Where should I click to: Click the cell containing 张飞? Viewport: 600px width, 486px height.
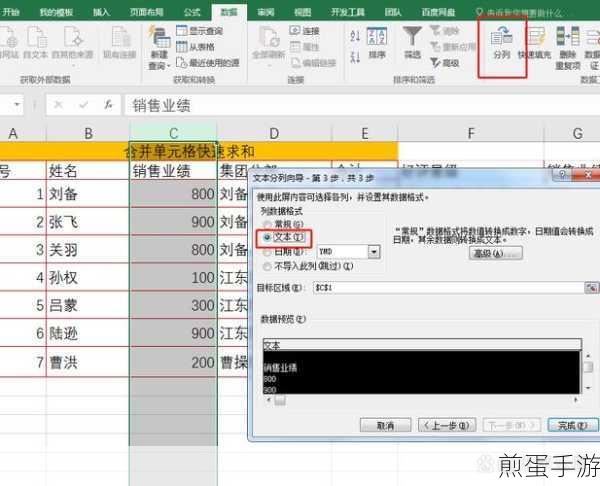point(88,222)
